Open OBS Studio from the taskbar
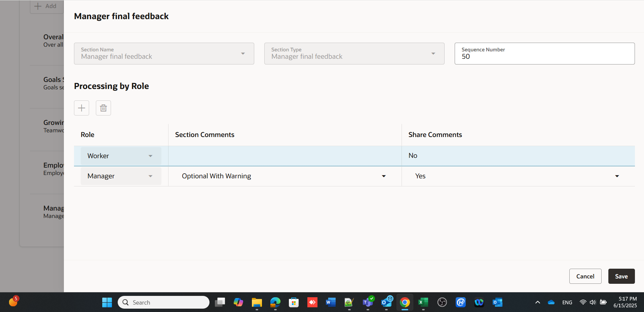This screenshot has height=312, width=644. coord(442,302)
